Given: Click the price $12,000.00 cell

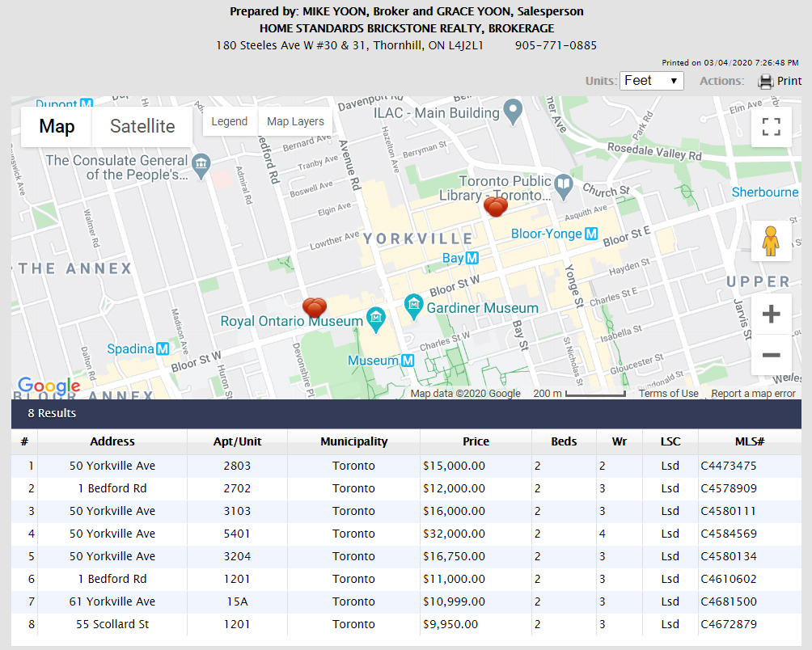Looking at the screenshot, I should (x=476, y=488).
